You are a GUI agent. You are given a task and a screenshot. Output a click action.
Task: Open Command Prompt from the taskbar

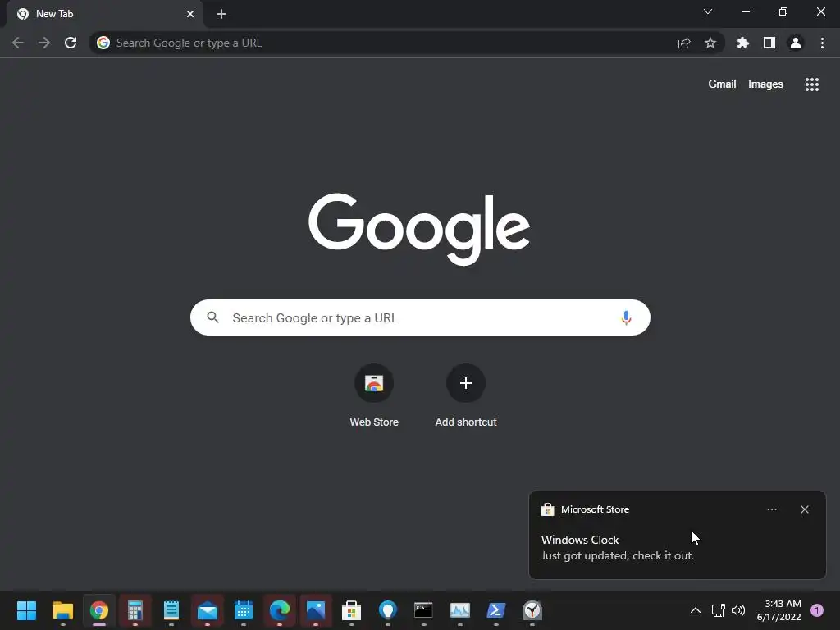click(x=424, y=610)
